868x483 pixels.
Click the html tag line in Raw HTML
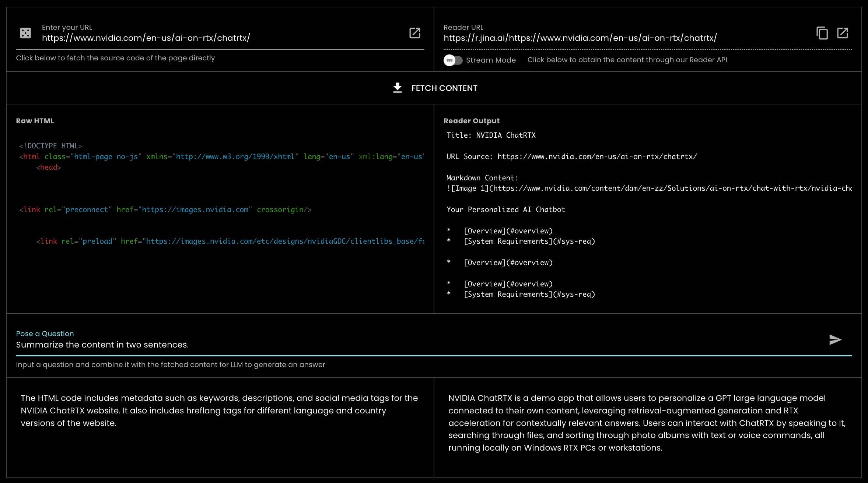click(221, 156)
